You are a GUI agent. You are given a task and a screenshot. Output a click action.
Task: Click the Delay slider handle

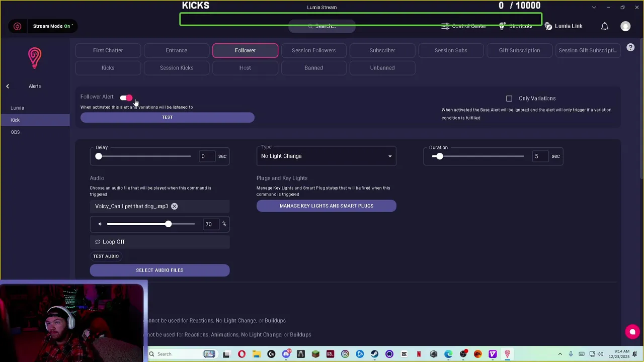(99, 156)
